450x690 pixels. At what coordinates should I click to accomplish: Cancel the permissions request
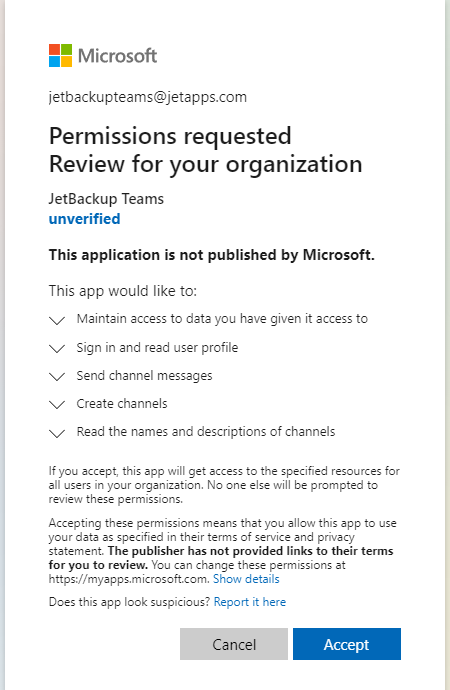(x=234, y=644)
